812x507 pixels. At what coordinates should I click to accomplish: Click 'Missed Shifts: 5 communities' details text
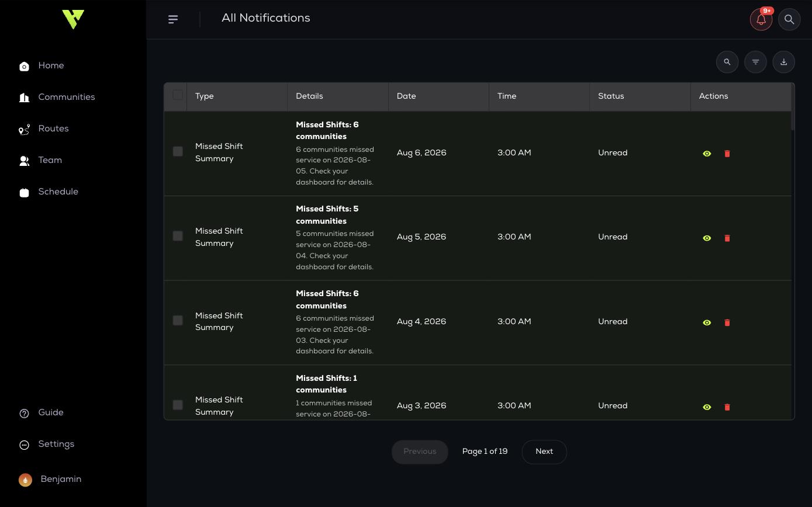click(x=327, y=215)
